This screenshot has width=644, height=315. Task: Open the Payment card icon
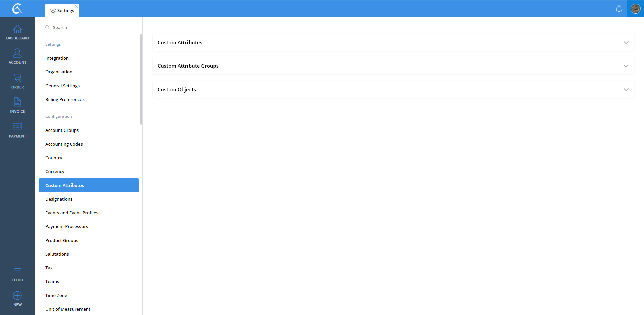[x=17, y=127]
